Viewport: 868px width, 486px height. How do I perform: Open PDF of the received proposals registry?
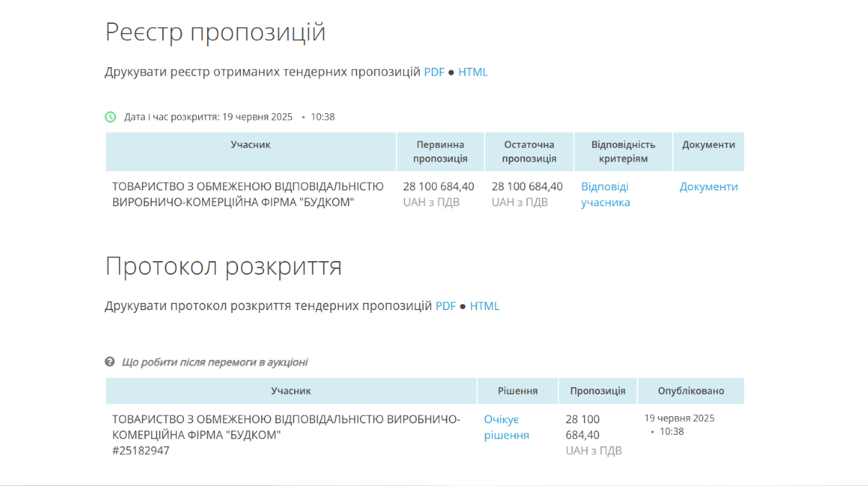(434, 72)
